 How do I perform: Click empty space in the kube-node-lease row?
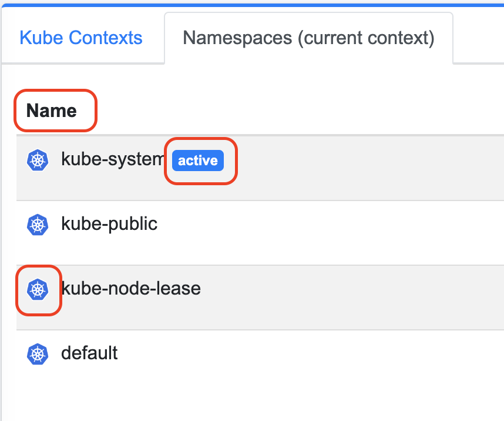pos(352,297)
